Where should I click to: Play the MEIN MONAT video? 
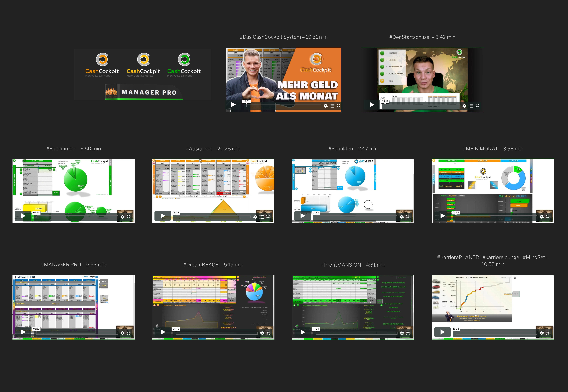(442, 216)
